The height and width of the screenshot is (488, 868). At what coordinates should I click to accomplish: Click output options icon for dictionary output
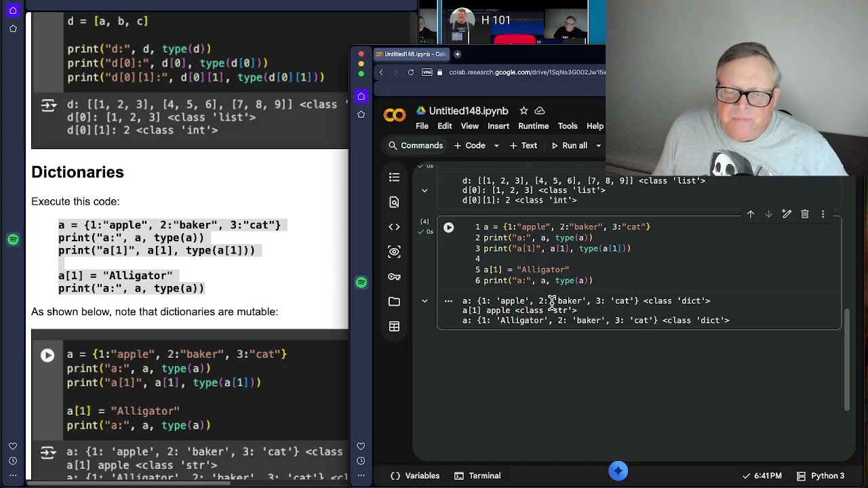(x=47, y=452)
